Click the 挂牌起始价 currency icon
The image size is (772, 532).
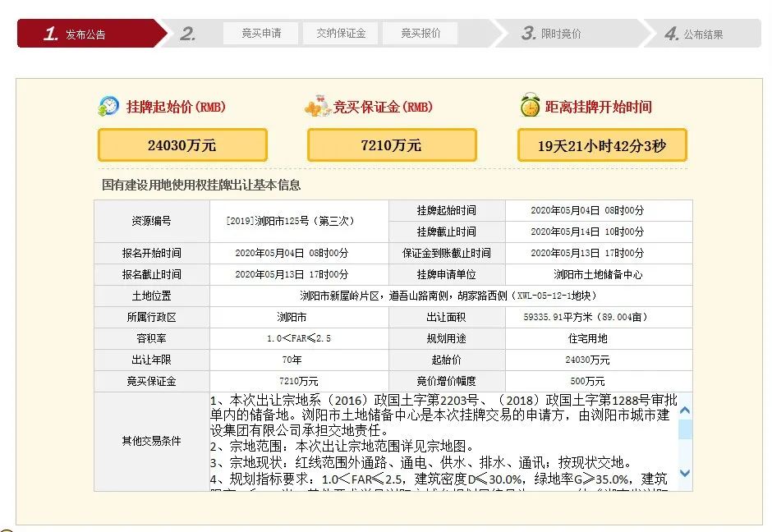point(108,106)
